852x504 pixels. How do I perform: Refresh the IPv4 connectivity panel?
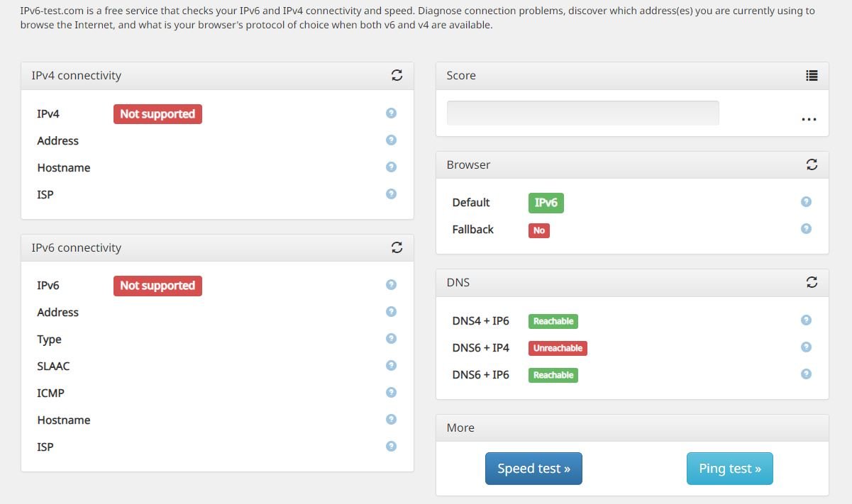[x=397, y=75]
